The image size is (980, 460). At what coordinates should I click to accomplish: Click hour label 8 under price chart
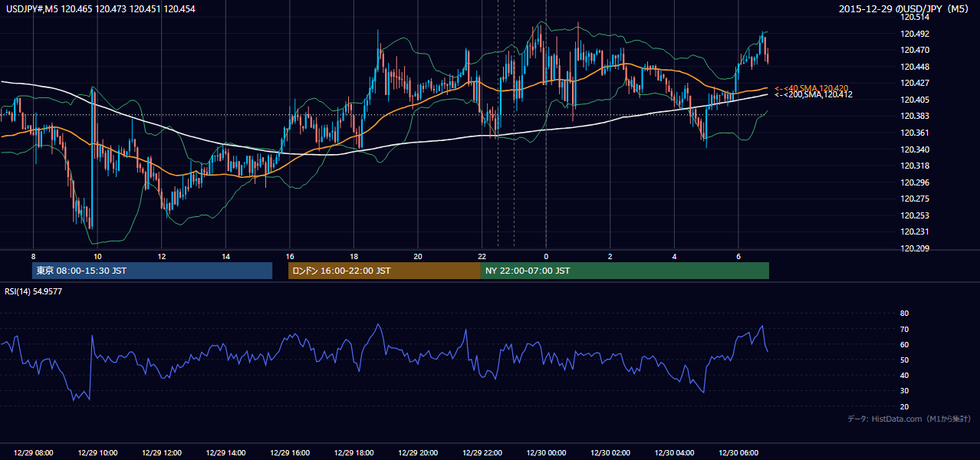[33, 256]
